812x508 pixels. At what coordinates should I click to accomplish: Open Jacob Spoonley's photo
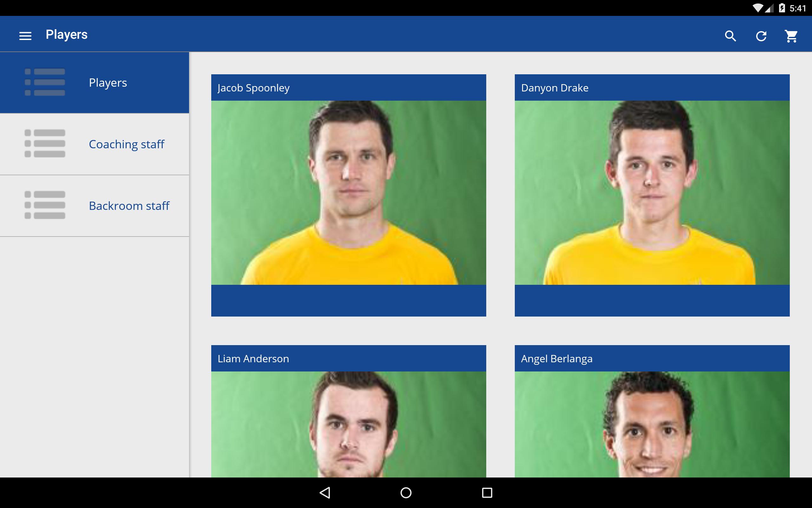pyautogui.click(x=348, y=192)
